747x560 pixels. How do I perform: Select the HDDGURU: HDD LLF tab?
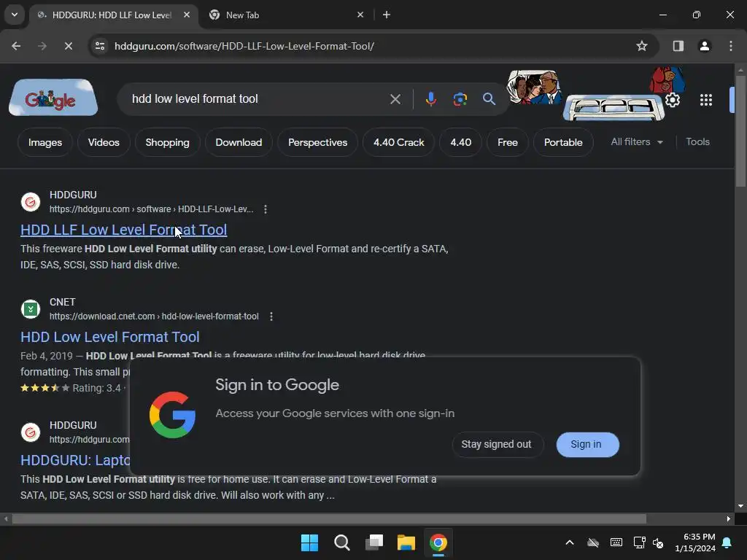tap(113, 15)
